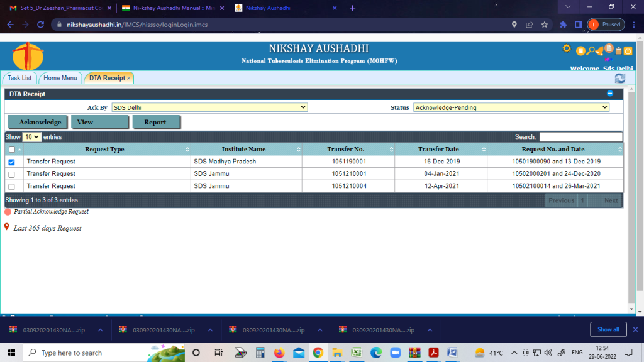Open Excel from the taskbar
Screen dimensions: 644x362
click(357, 353)
